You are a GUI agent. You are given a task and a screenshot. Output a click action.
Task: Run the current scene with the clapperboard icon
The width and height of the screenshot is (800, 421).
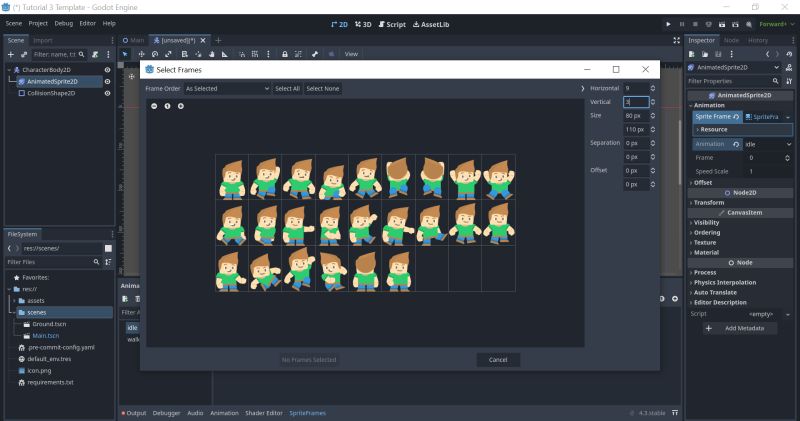click(x=722, y=24)
